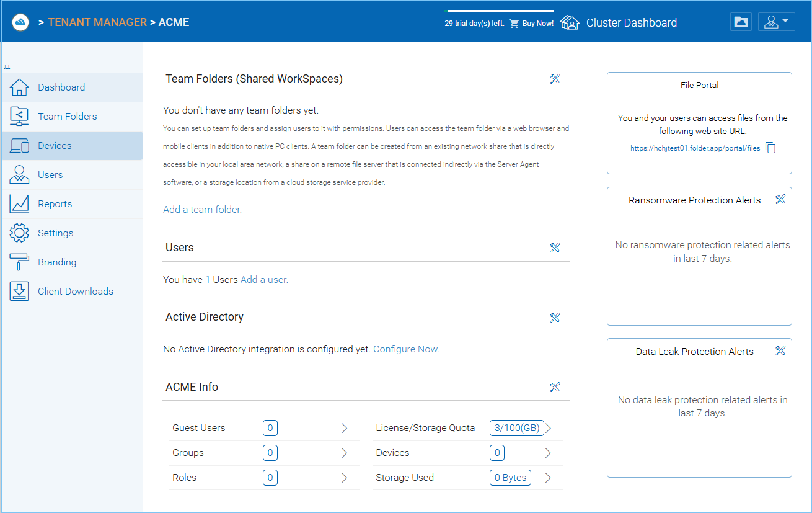
Task: Open Ransomware Protection Alerts tools icon
Action: 780,199
